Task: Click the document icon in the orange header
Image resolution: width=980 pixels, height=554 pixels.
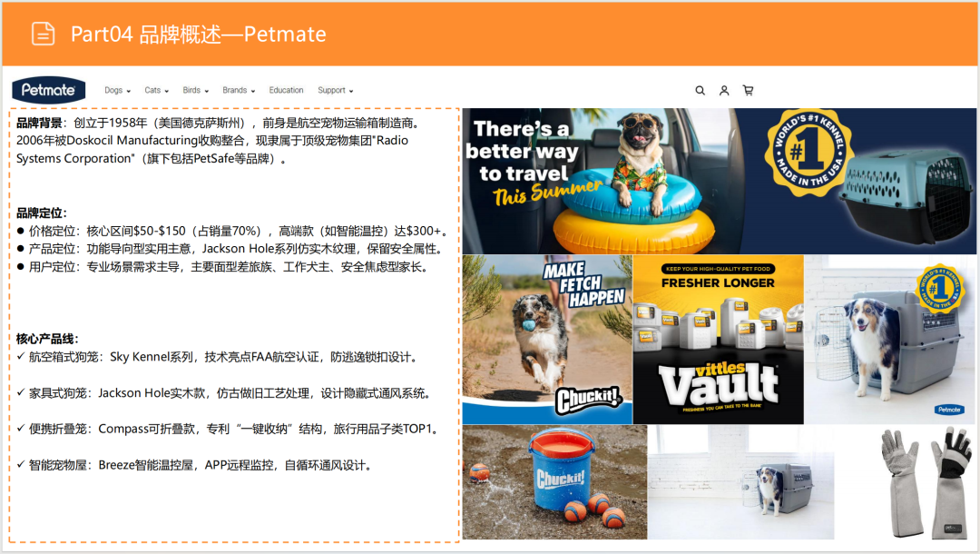Action: coord(44,34)
